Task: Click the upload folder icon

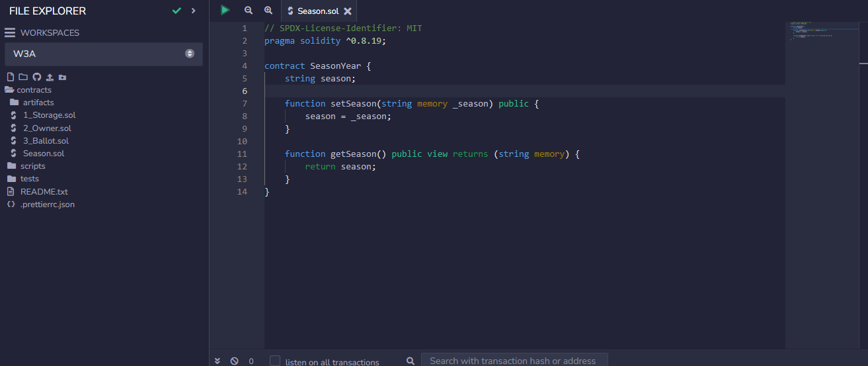Action: pyautogui.click(x=62, y=77)
